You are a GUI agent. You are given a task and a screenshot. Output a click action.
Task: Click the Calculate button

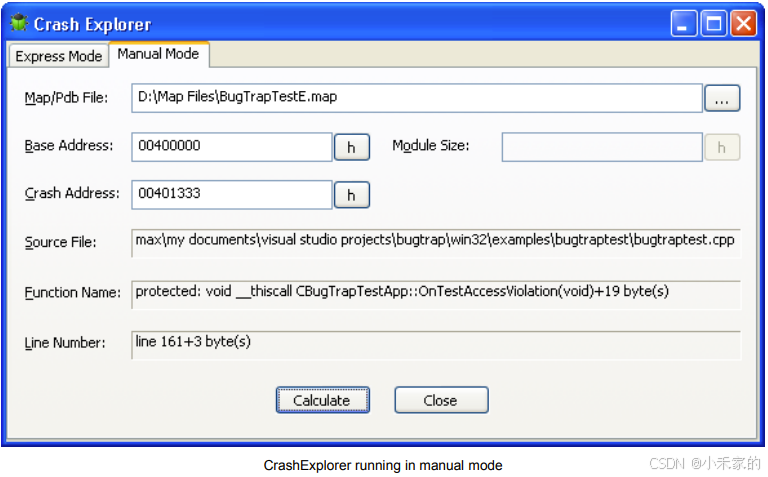(x=322, y=400)
